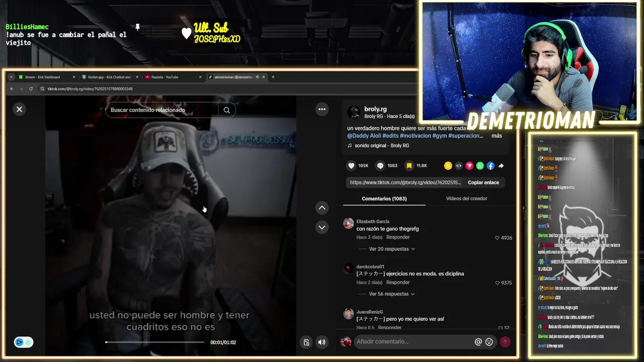The width and height of the screenshot is (644, 362).
Task: Open the #gym hashtag
Action: [439, 136]
